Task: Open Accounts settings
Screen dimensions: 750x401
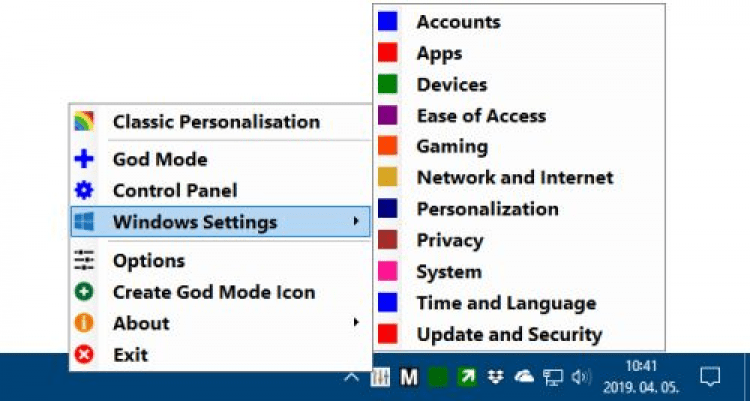Action: [x=519, y=22]
